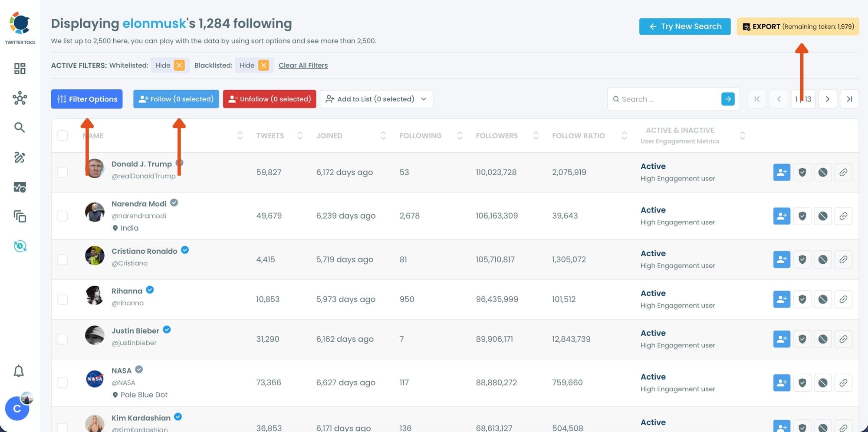Sort table by Followers column
The image size is (868, 432).
coord(536,136)
